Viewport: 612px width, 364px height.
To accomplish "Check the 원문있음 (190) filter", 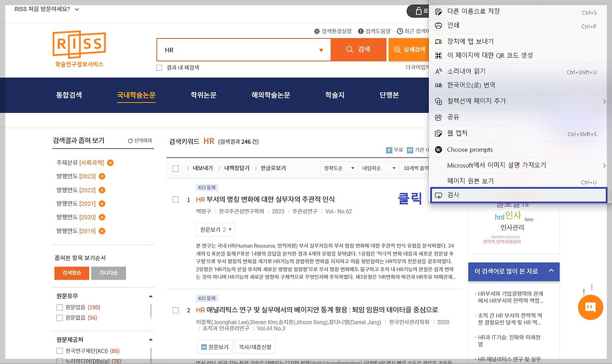I will click(x=60, y=307).
